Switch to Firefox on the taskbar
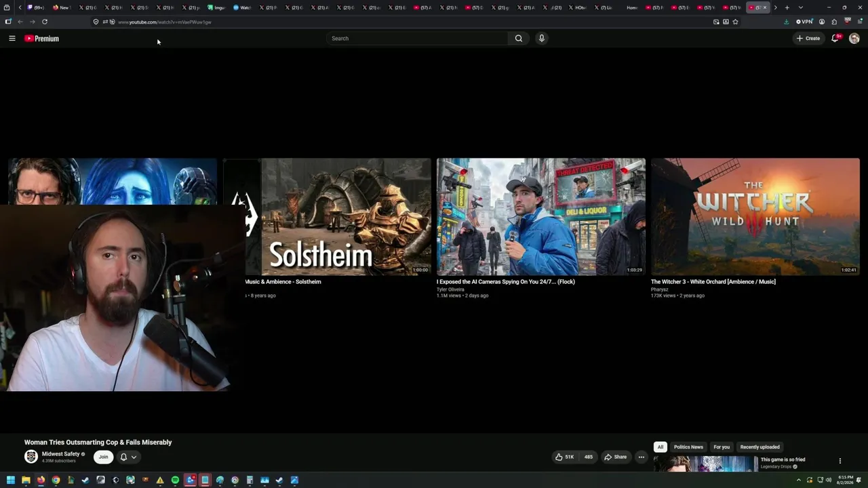Screen dimensions: 868x488 [41, 481]
